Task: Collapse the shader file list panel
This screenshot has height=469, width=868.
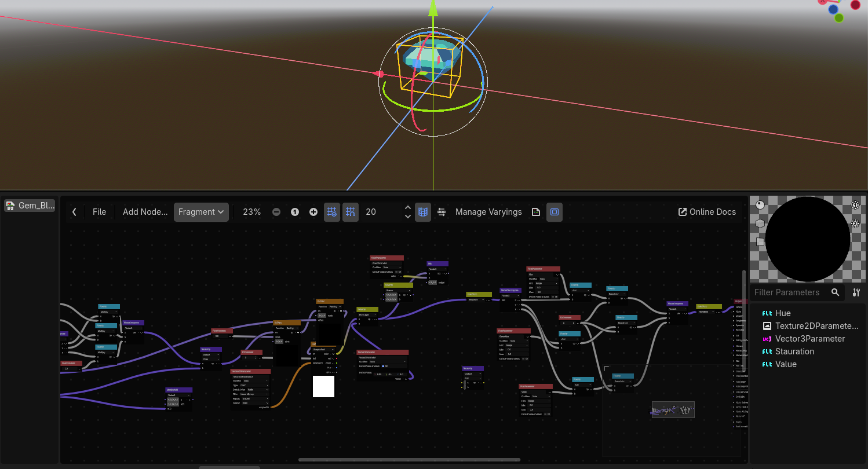Action: point(74,212)
